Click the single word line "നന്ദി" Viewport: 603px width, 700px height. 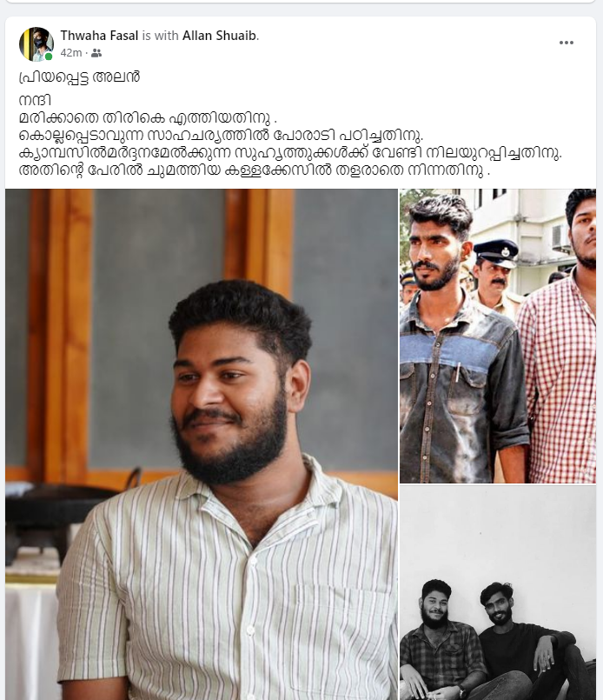[35, 100]
